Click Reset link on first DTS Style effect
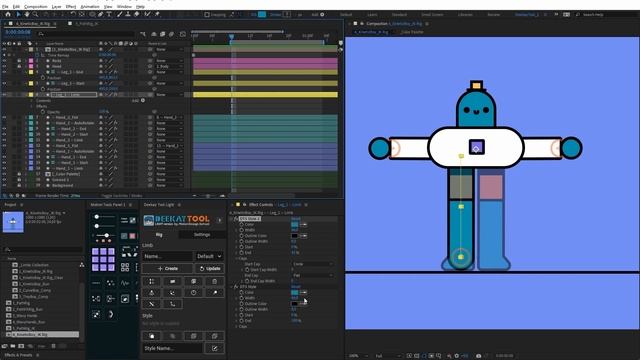The height and width of the screenshot is (360, 640). (x=296, y=219)
